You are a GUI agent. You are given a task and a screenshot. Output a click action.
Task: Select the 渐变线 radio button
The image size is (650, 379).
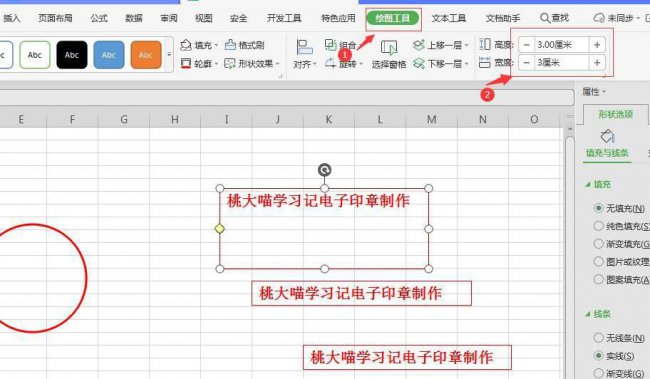tap(598, 373)
